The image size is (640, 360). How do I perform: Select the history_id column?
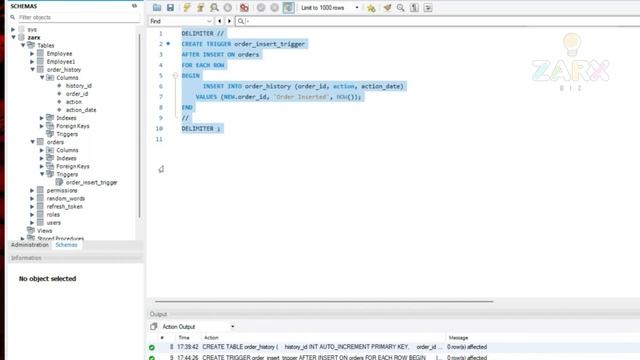coord(79,86)
